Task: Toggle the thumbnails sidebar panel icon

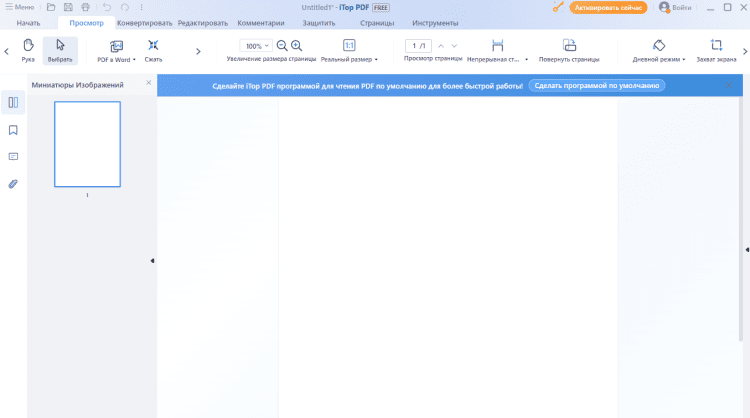Action: [x=13, y=102]
